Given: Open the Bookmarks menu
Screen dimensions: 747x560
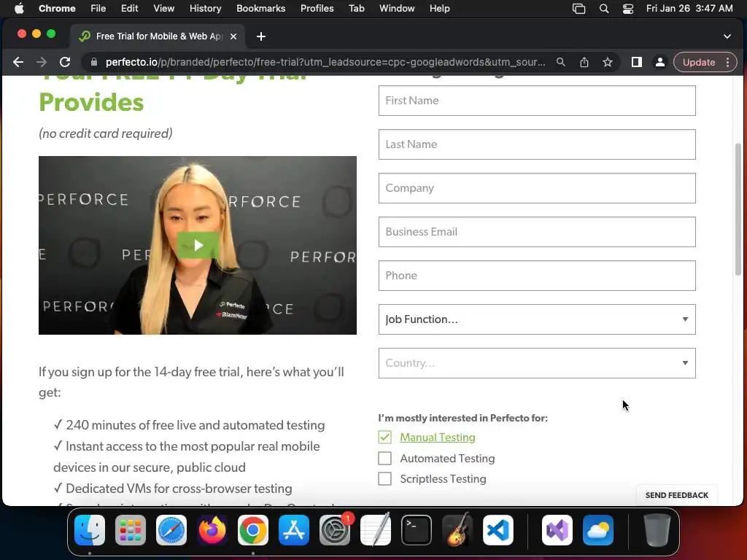Looking at the screenshot, I should (260, 9).
